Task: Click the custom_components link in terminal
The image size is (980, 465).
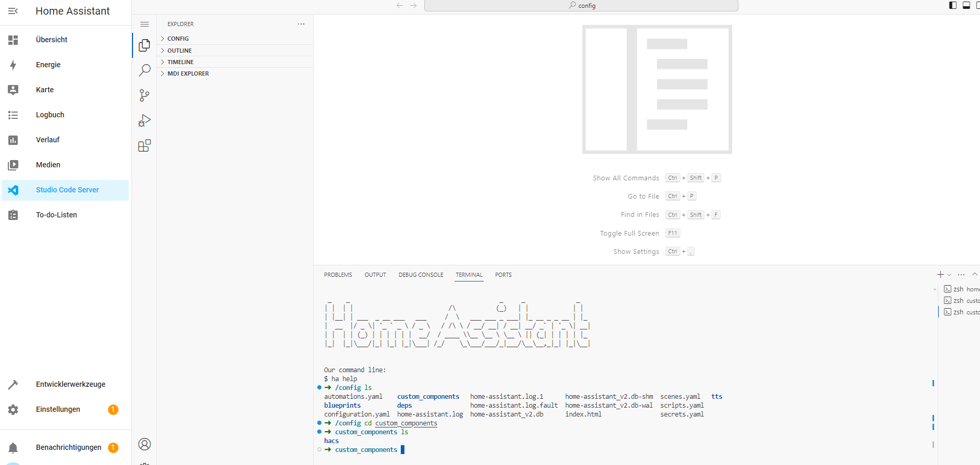Action: (406, 423)
